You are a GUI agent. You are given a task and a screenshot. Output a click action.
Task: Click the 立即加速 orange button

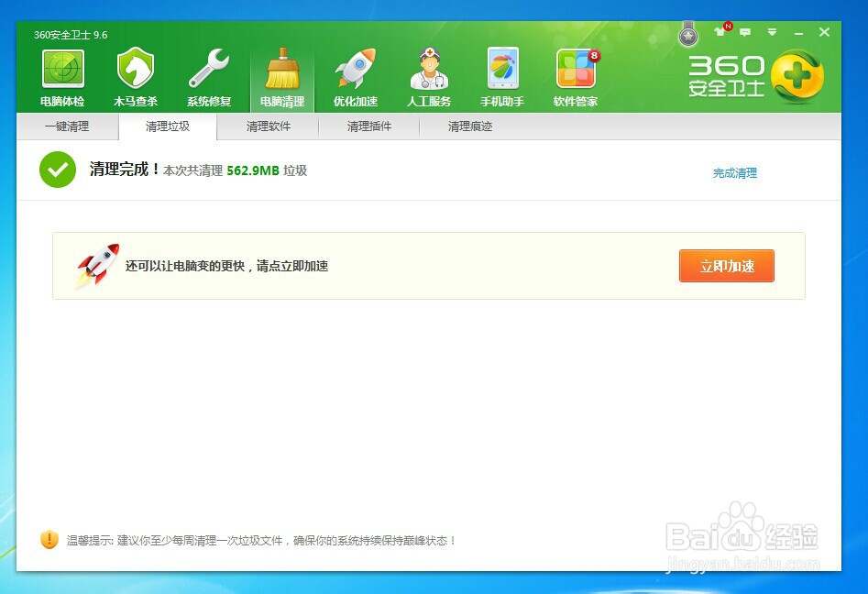(726, 266)
